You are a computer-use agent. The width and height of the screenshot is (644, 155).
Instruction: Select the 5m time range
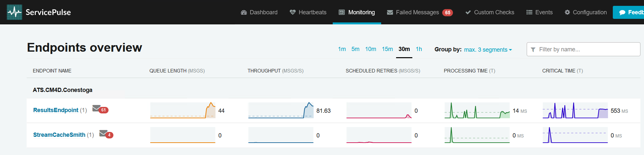pyautogui.click(x=355, y=49)
